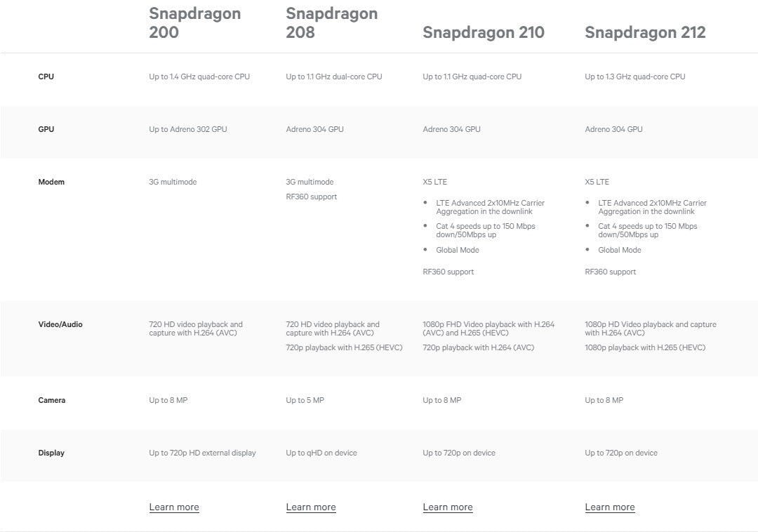
Task: Click the Snapdragon 210 column heading
Action: point(484,32)
